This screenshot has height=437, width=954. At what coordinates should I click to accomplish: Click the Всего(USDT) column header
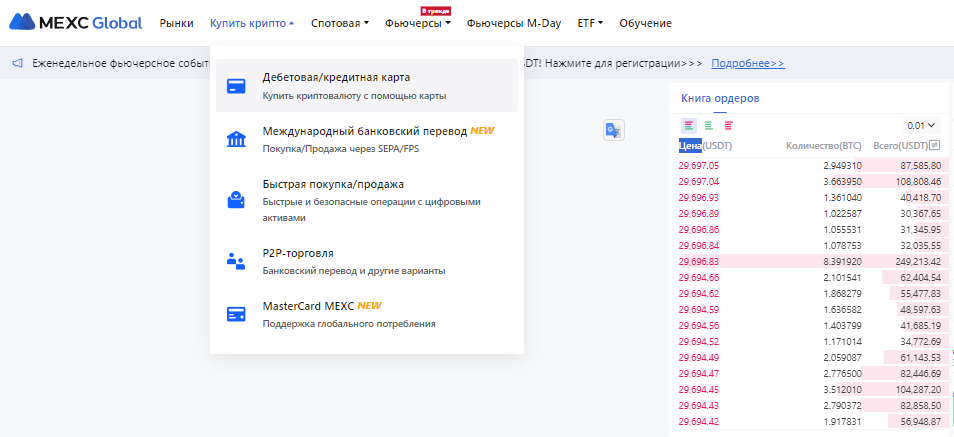(x=900, y=145)
